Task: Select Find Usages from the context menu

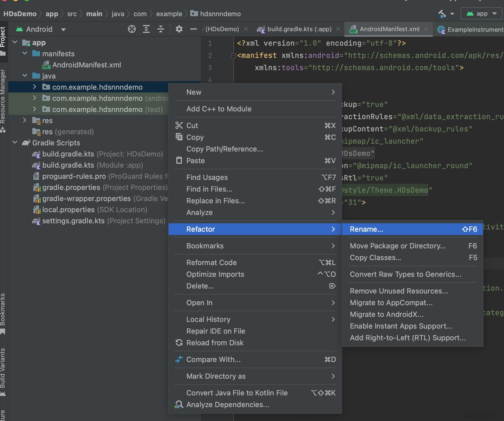Action: point(255,177)
